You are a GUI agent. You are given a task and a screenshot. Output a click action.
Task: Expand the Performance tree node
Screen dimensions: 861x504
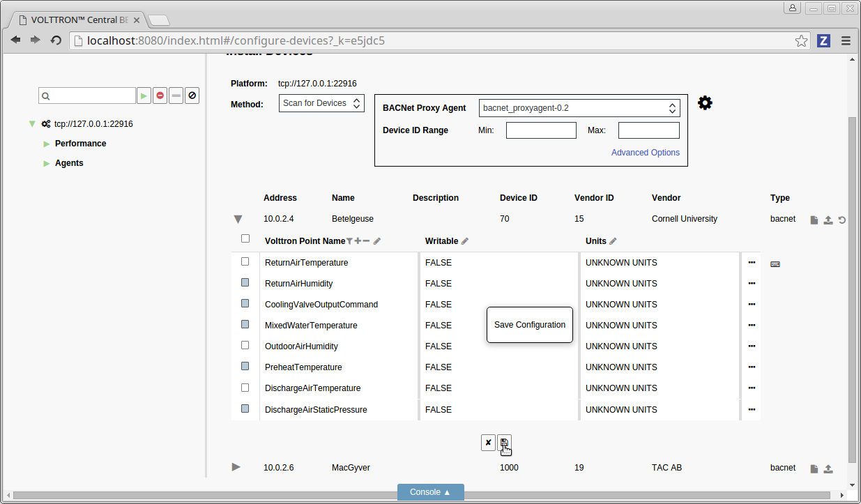[x=47, y=144]
